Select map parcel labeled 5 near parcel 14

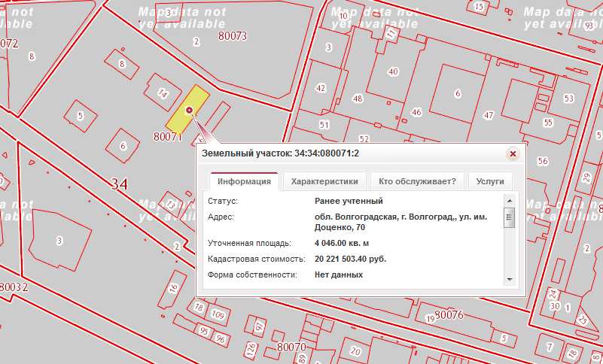[x=80, y=116]
